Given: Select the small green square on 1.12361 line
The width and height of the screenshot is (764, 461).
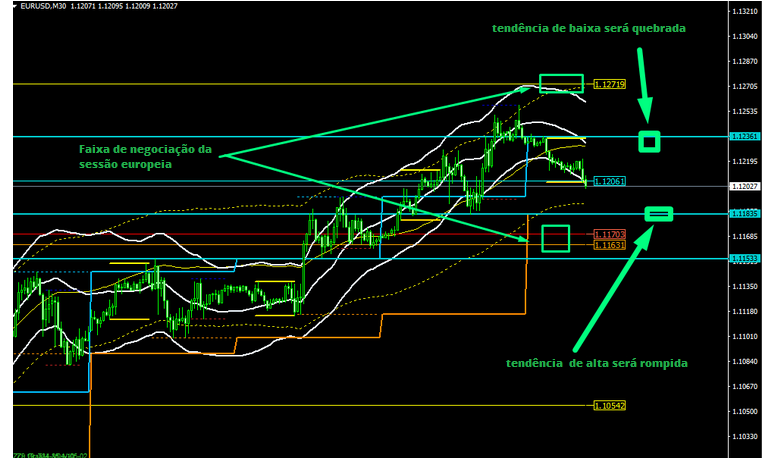Looking at the screenshot, I should (x=649, y=142).
